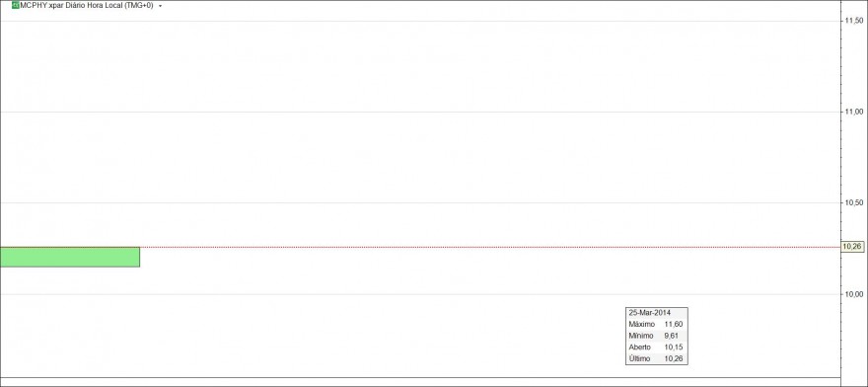Click the 11,60 maximum value

(673, 325)
